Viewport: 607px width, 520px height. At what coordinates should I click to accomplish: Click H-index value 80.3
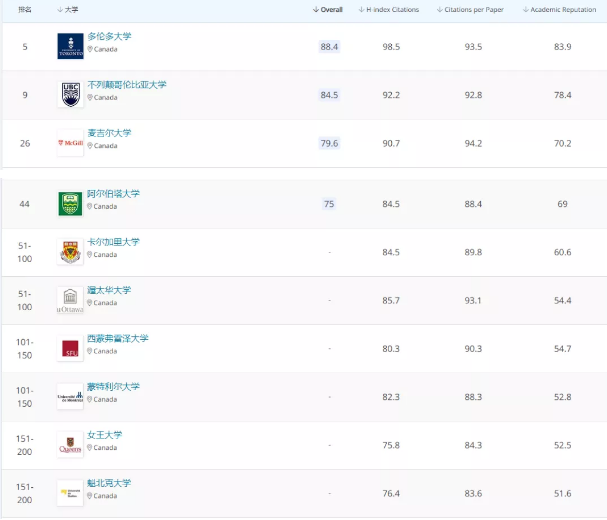(391, 348)
